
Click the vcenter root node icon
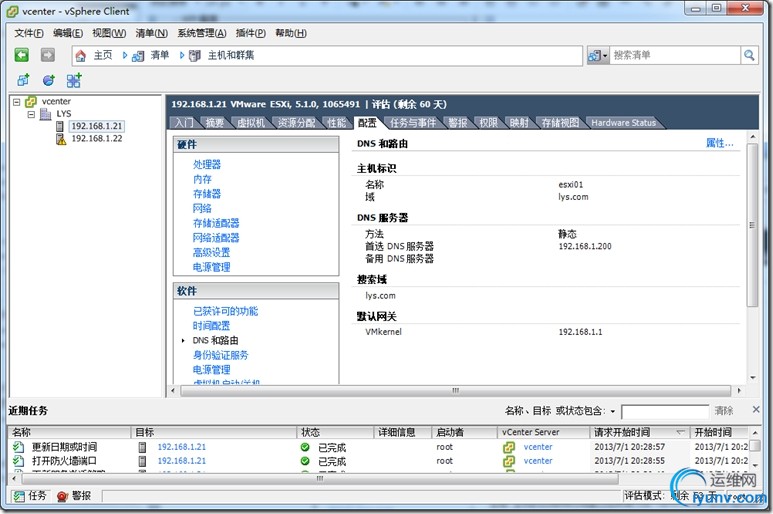(x=31, y=102)
